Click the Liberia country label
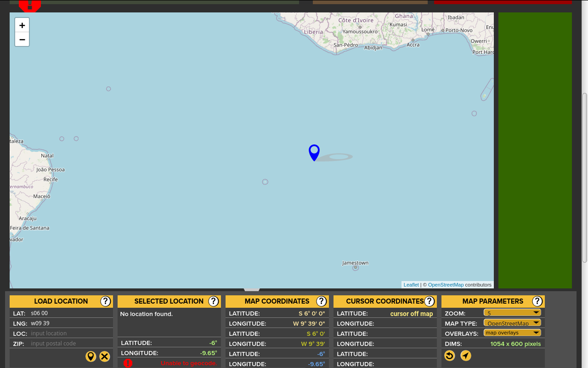Viewport: 588px width, 368px height. [313, 32]
